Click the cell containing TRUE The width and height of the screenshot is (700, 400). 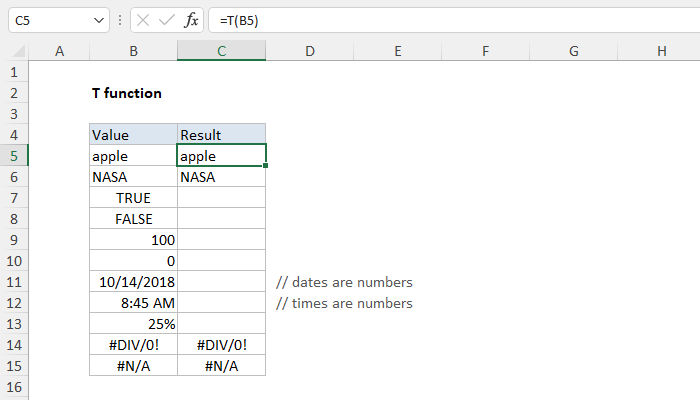coord(133,198)
